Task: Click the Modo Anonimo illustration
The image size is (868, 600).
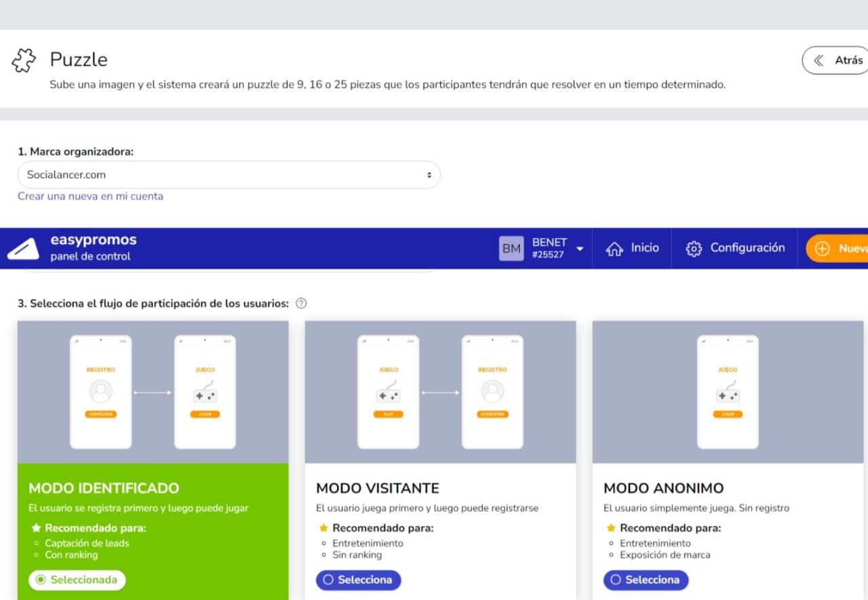Action: pos(728,392)
